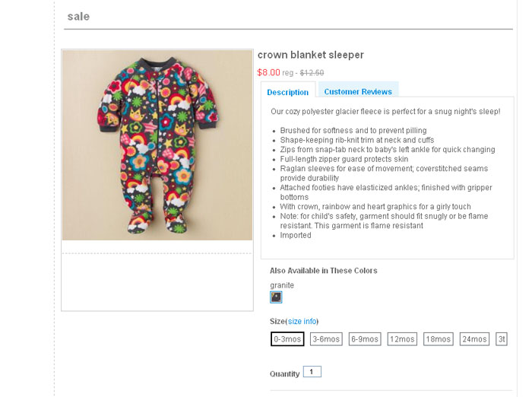Open the size info link
The width and height of the screenshot is (532, 397).
302,322
